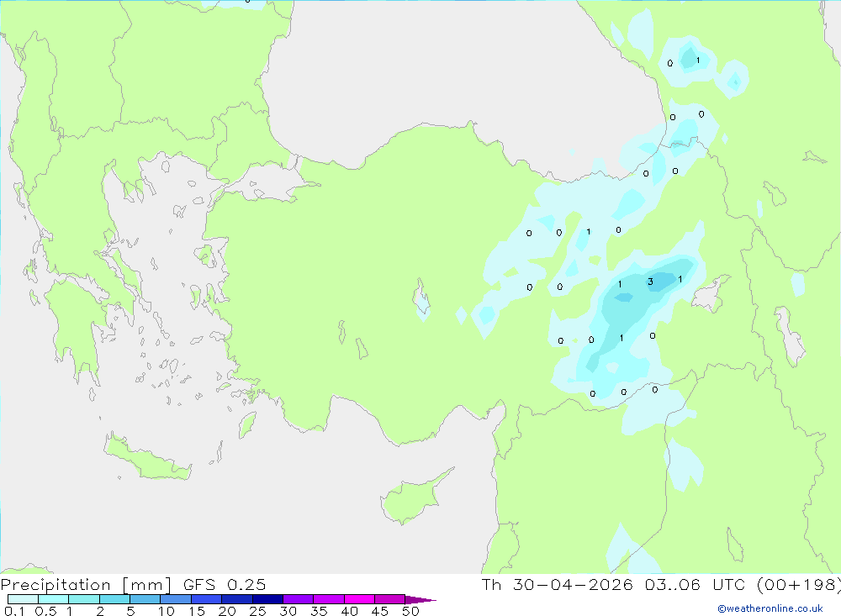Click the "50" legend scale label

click(411, 611)
